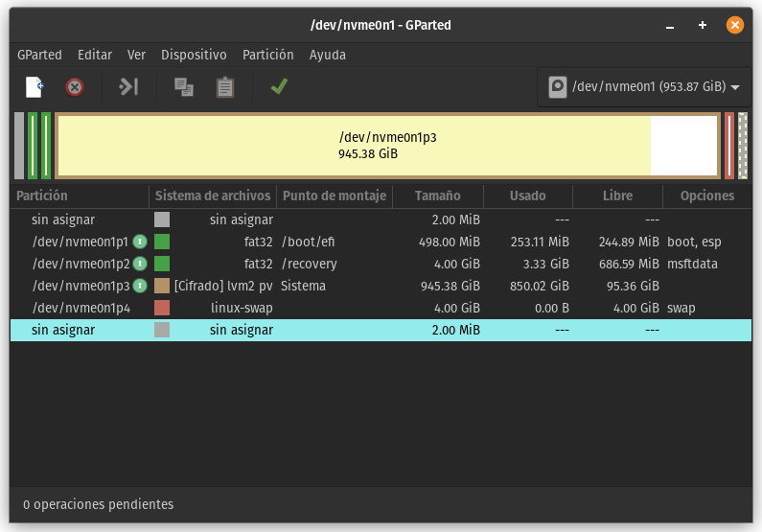Click the 'Sistema' mount point cell

[x=303, y=286]
